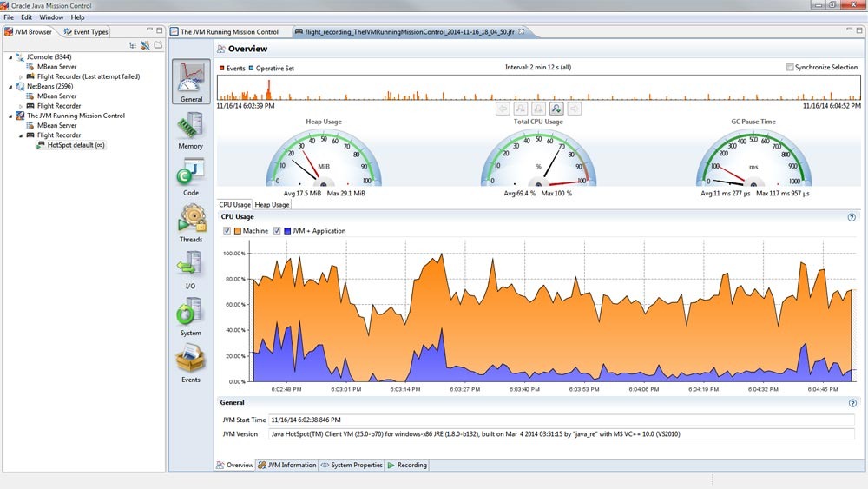Click the new connection icon in JVM Browser toolbar
This screenshot has height=489, width=868.
point(145,45)
